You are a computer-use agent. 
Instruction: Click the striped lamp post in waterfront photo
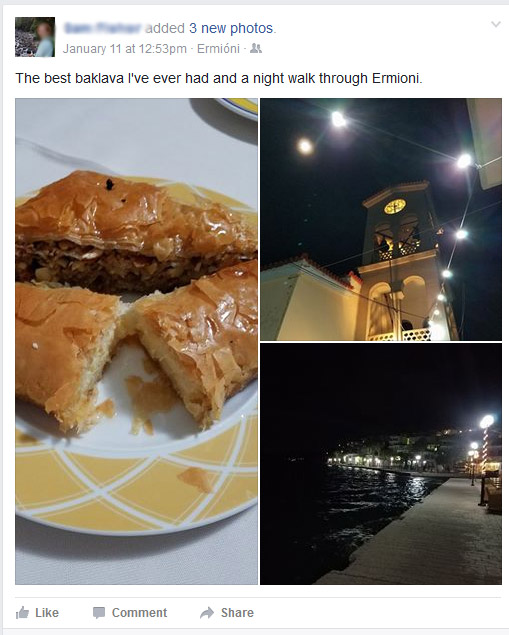(x=485, y=450)
